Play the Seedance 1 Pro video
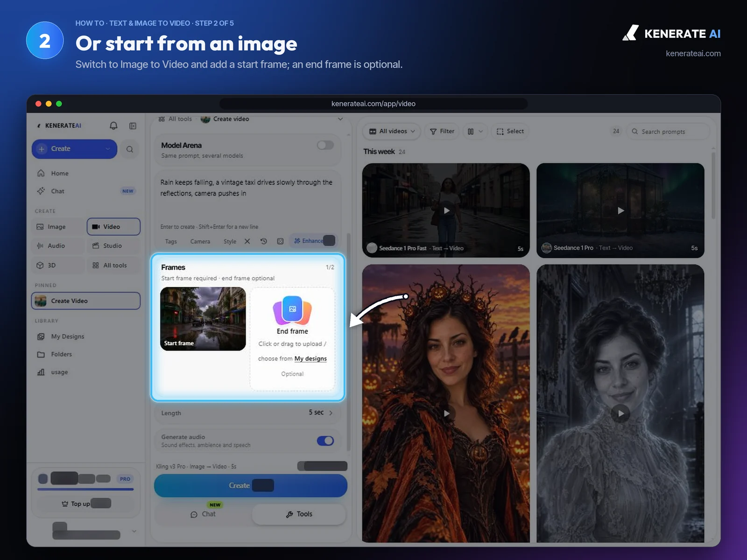Image resolution: width=747 pixels, height=560 pixels. click(x=620, y=210)
